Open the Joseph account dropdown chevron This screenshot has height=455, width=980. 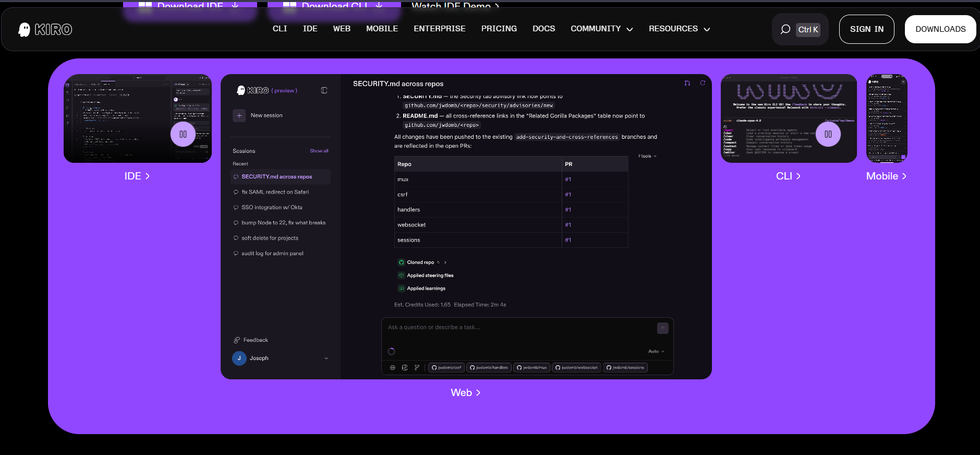[x=326, y=358]
